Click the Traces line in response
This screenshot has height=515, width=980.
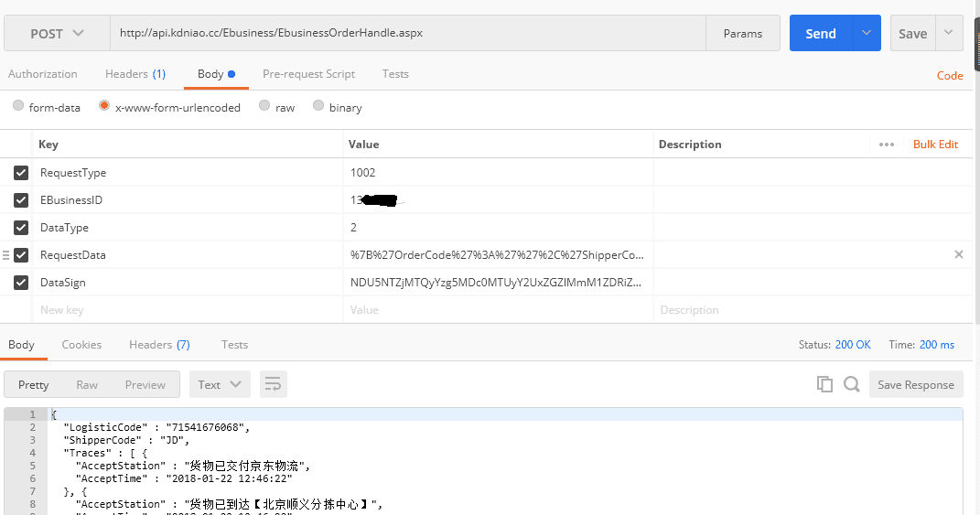(x=105, y=453)
